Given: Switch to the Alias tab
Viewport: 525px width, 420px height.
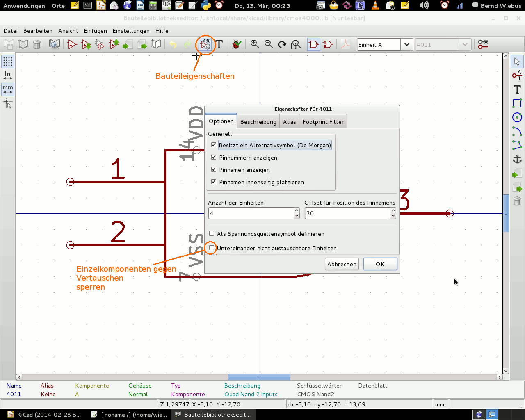Looking at the screenshot, I should pyautogui.click(x=290, y=122).
